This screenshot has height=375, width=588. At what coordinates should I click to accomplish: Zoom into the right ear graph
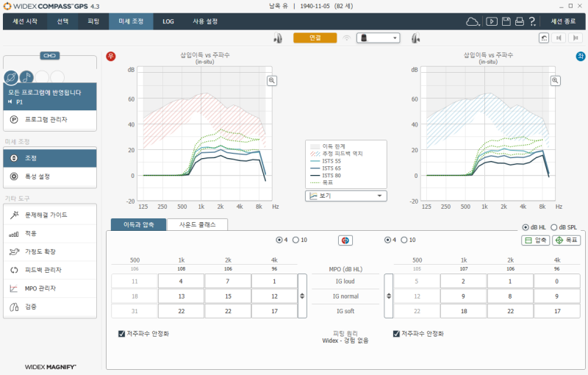coord(272,81)
